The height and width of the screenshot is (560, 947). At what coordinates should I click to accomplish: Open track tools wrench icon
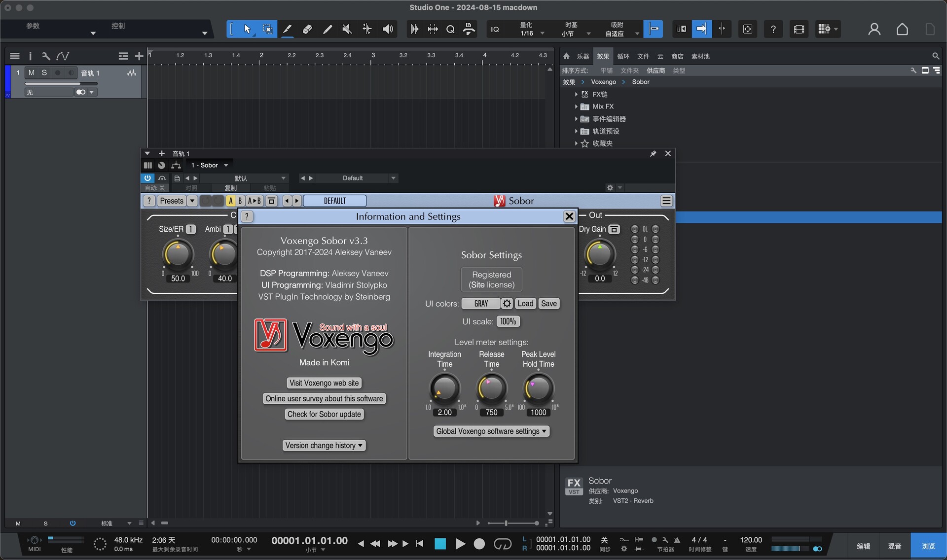(46, 56)
